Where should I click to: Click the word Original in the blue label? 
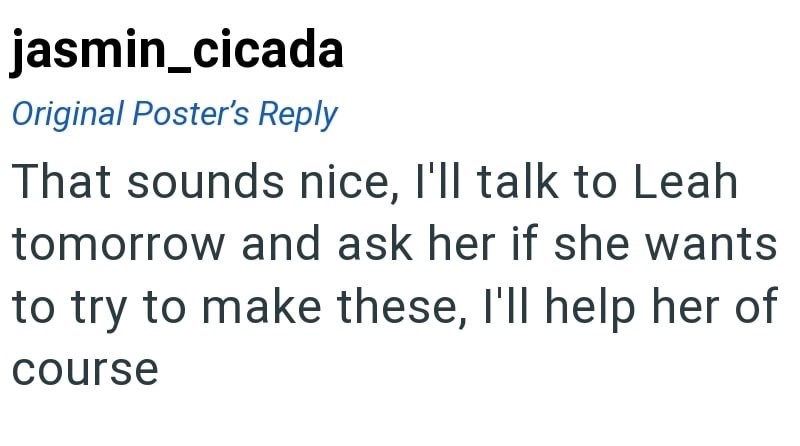click(66, 114)
